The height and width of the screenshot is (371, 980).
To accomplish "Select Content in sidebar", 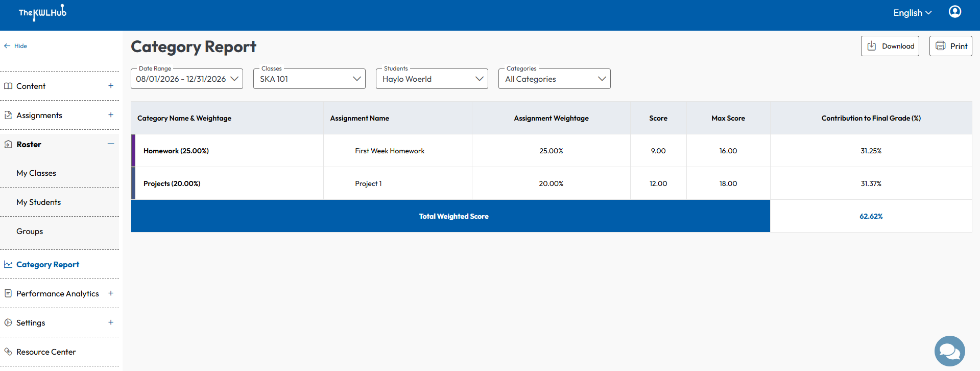I will (31, 86).
